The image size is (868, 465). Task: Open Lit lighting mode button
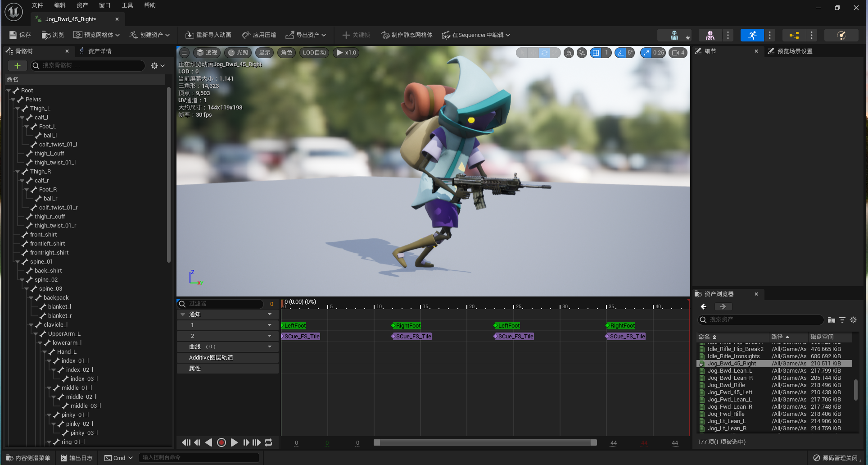[x=238, y=53]
